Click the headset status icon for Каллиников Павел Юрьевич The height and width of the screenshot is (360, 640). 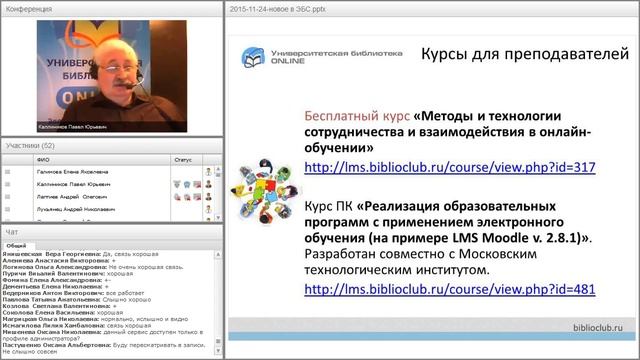pos(187,184)
